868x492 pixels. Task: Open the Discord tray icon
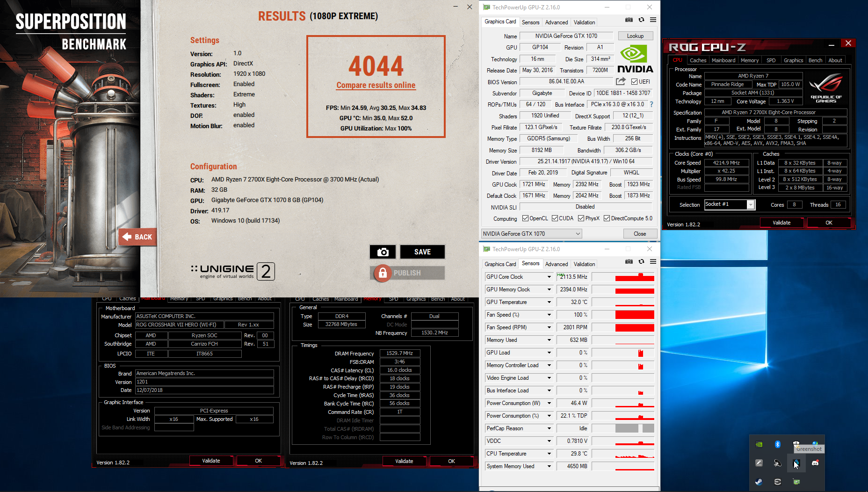(815, 463)
